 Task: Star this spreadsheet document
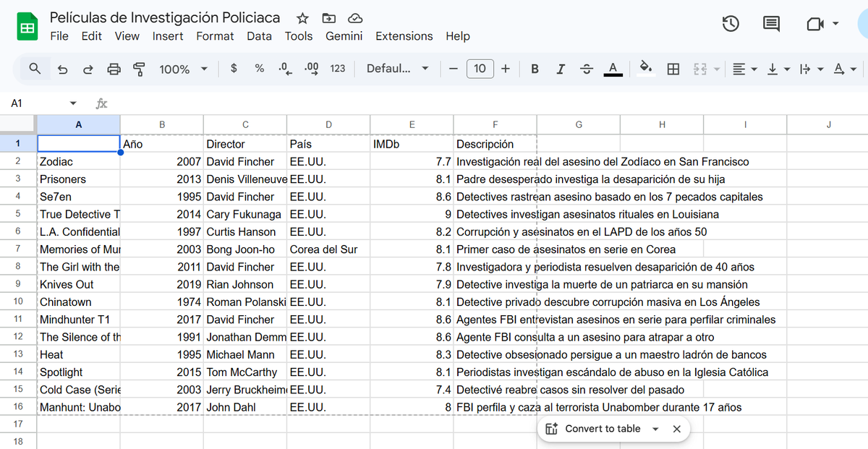pos(303,18)
